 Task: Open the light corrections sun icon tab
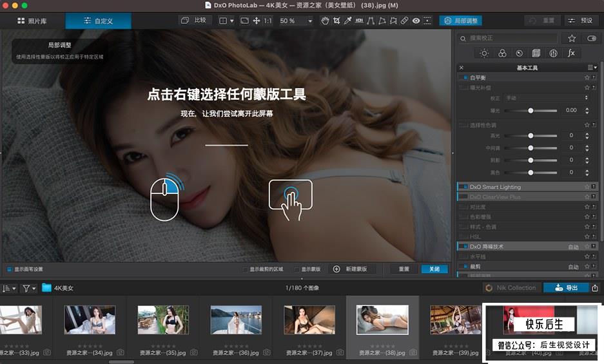click(x=484, y=53)
